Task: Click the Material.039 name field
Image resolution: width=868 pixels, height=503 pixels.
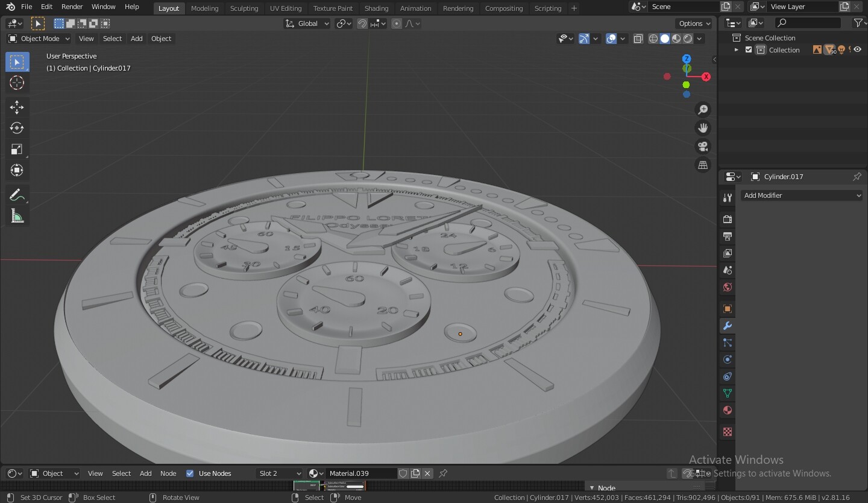Action: click(x=360, y=473)
